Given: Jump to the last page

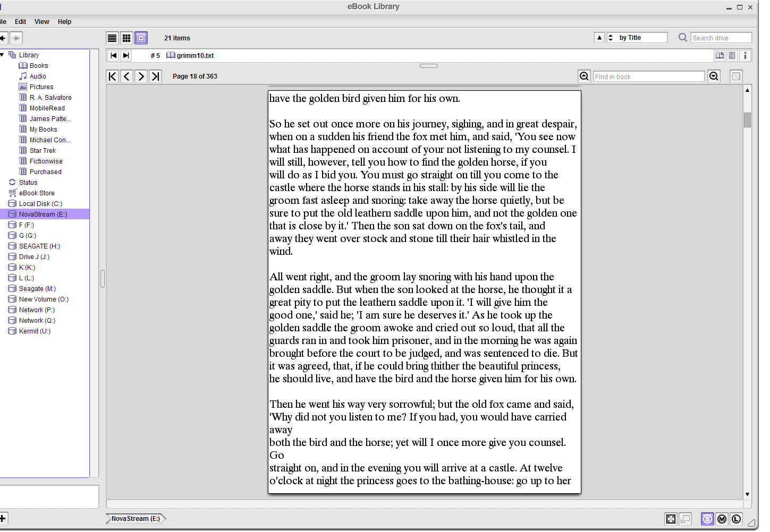Looking at the screenshot, I should click(155, 76).
